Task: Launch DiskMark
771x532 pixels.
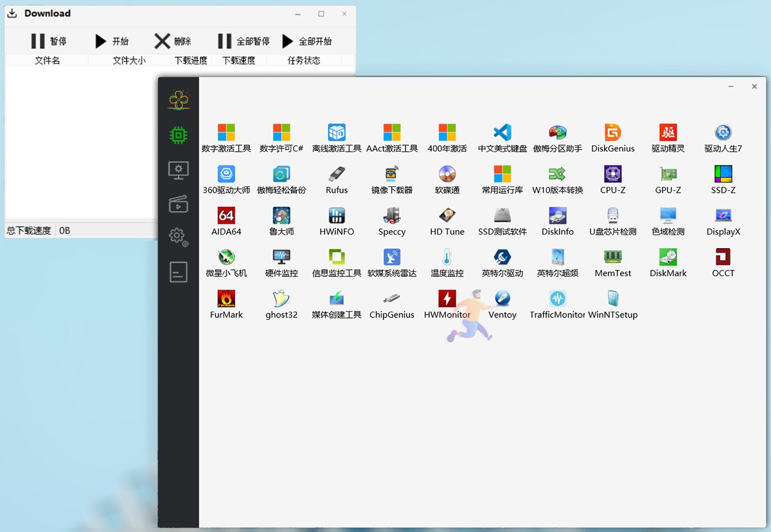Action: tap(668, 263)
